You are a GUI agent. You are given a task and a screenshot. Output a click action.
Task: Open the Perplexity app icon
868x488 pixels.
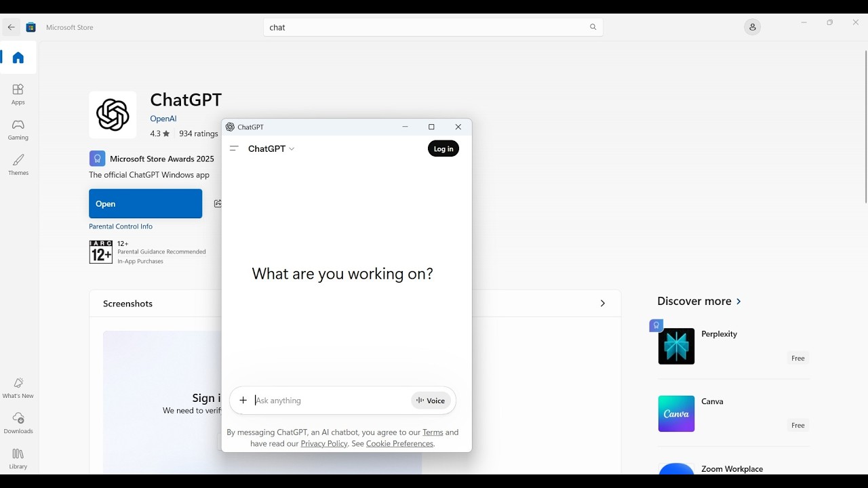pos(676,346)
